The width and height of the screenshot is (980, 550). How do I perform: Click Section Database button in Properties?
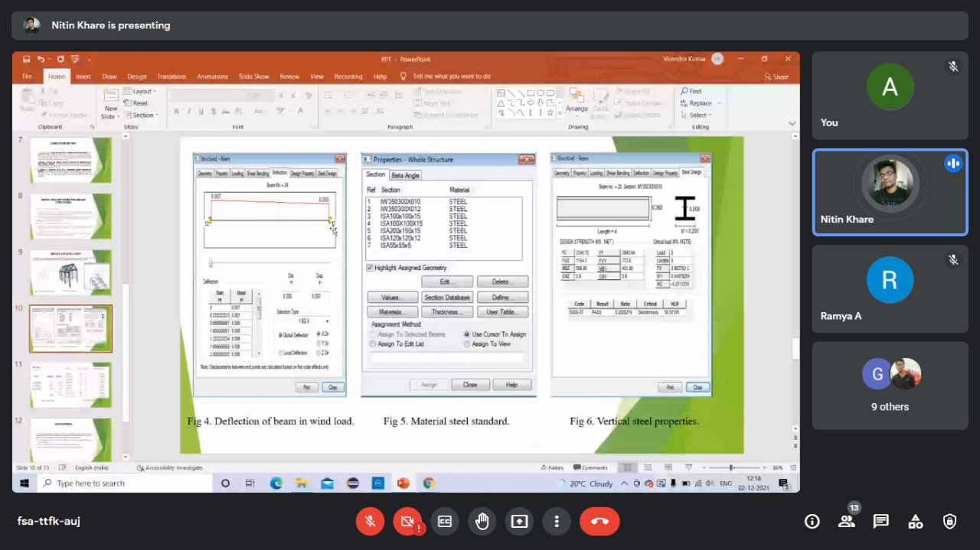[447, 297]
